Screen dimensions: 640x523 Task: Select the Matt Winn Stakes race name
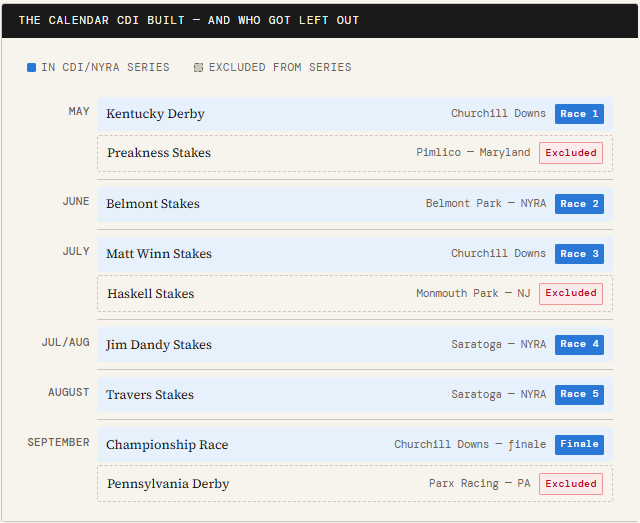pos(159,254)
